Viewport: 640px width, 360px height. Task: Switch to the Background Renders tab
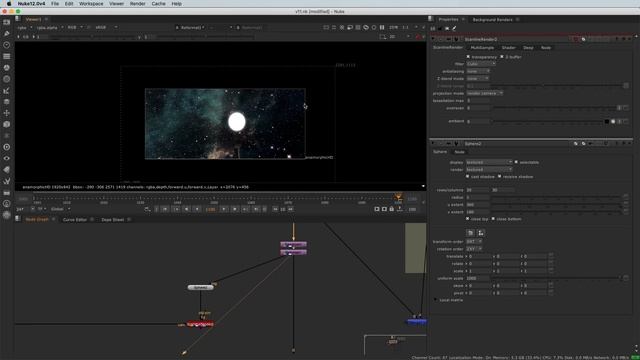click(x=492, y=20)
